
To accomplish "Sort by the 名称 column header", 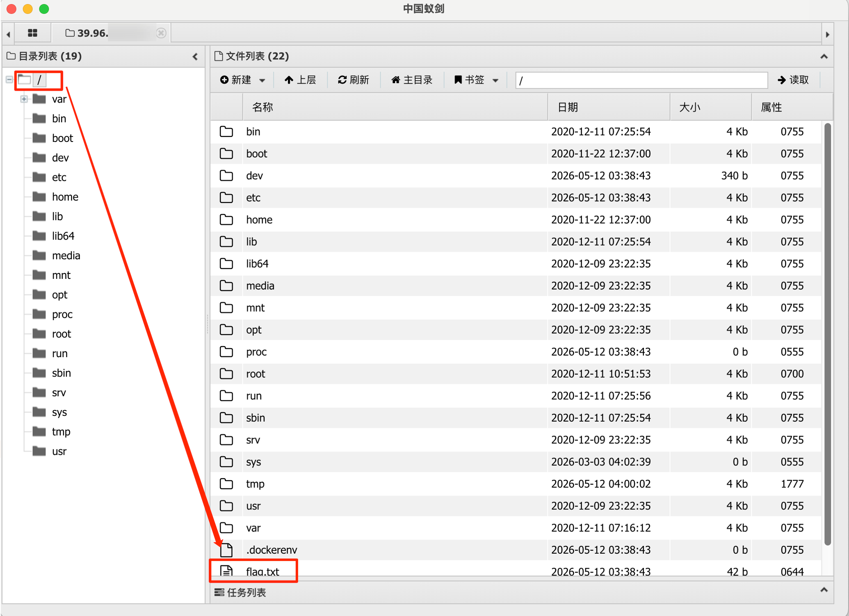I will (x=395, y=107).
